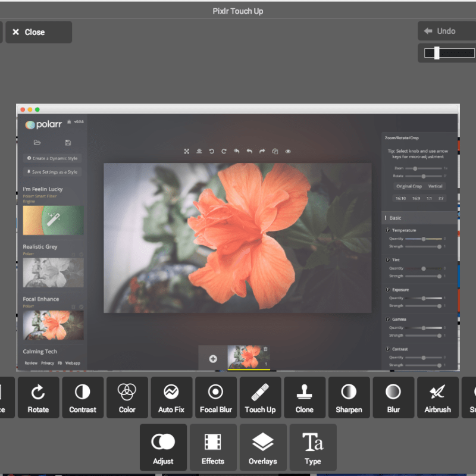
Task: Click the rotate counterclockwise icon in Polarr toolbar
Action: point(212,151)
